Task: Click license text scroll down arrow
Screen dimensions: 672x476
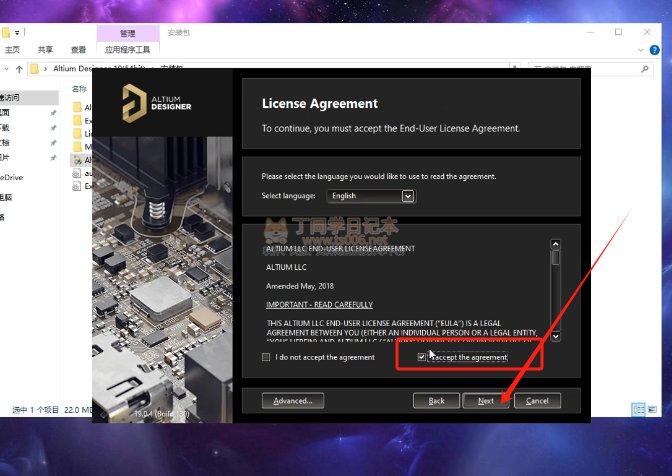Action: [x=555, y=336]
